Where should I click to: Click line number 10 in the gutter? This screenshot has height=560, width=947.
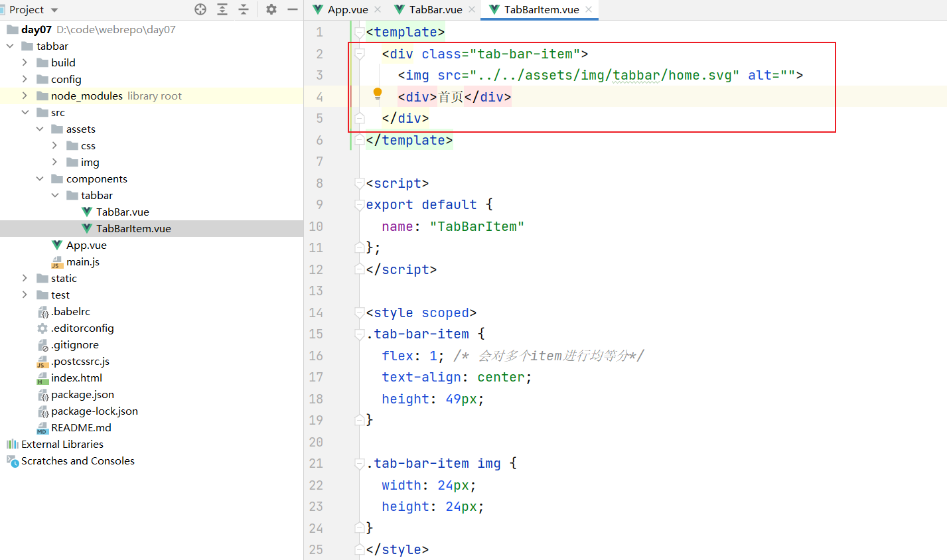[316, 226]
